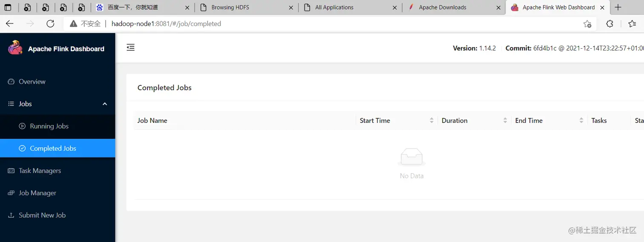This screenshot has height=242, width=644.
Task: Select Completed Jobs in sidebar
Action: 57,148
